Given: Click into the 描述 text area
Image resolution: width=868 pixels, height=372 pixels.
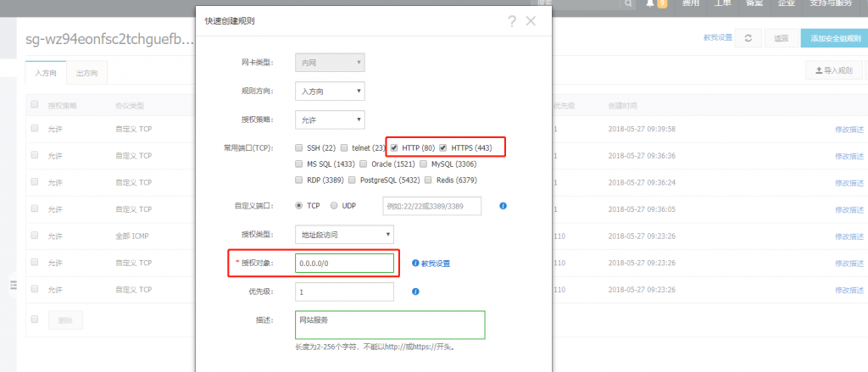Looking at the screenshot, I should (389, 325).
